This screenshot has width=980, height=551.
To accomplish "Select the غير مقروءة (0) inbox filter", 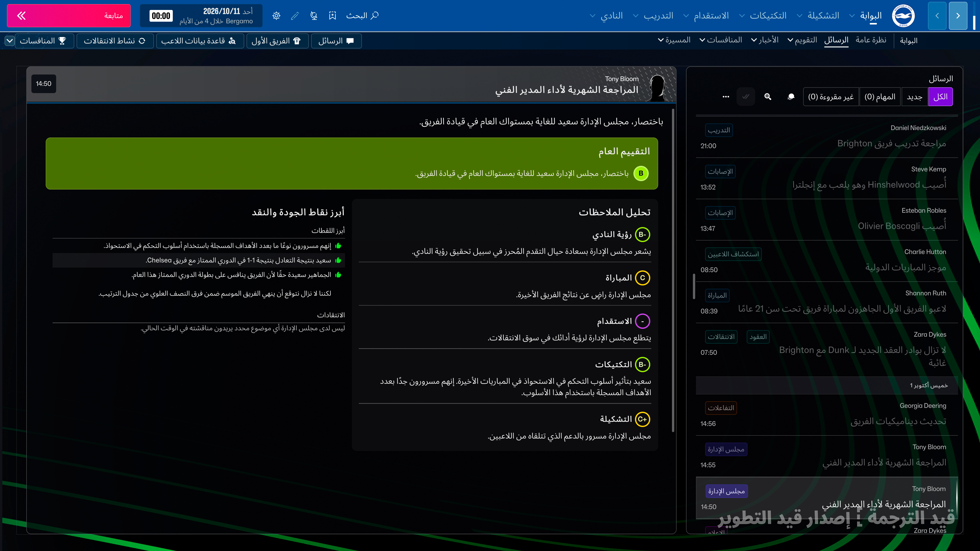I will [x=831, y=97].
